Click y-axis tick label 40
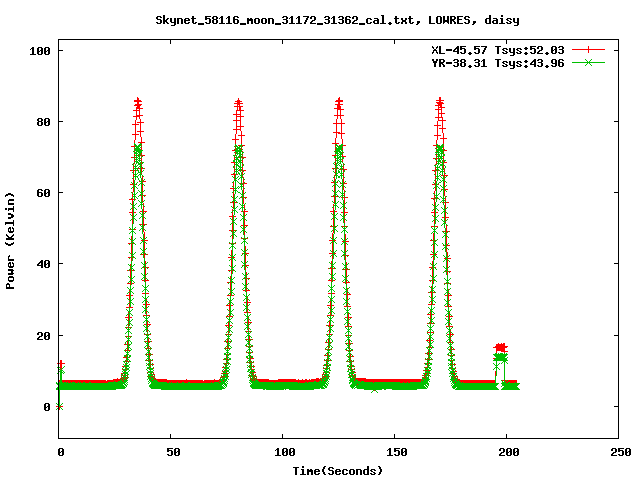 coord(43,264)
